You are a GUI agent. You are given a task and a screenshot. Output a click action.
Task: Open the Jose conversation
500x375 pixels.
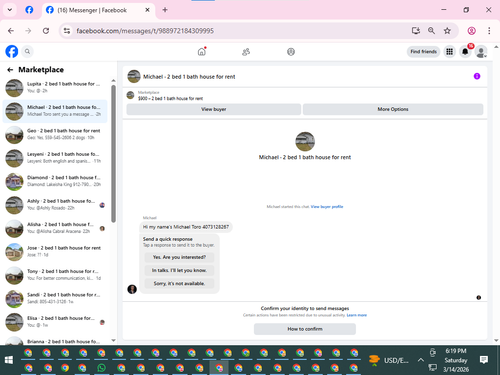pyautogui.click(x=55, y=251)
